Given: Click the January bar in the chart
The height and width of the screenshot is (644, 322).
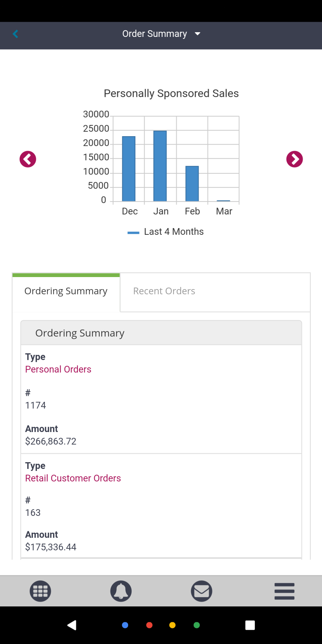Looking at the screenshot, I should [x=160, y=166].
